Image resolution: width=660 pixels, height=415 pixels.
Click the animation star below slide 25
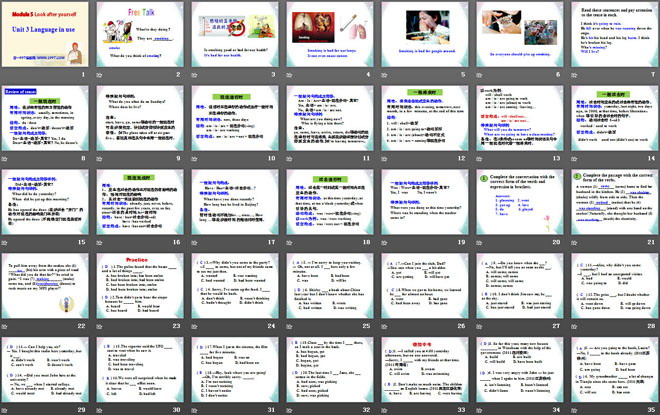point(290,326)
